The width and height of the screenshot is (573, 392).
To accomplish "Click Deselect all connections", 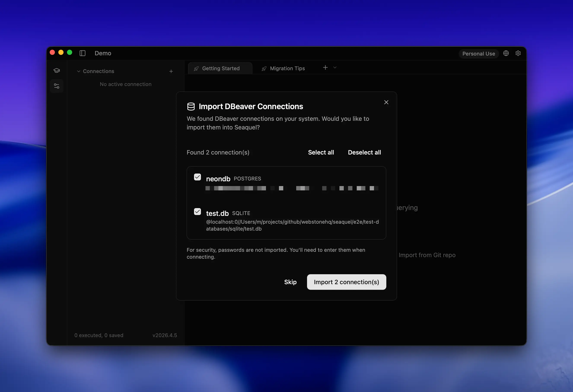I will 364,152.
